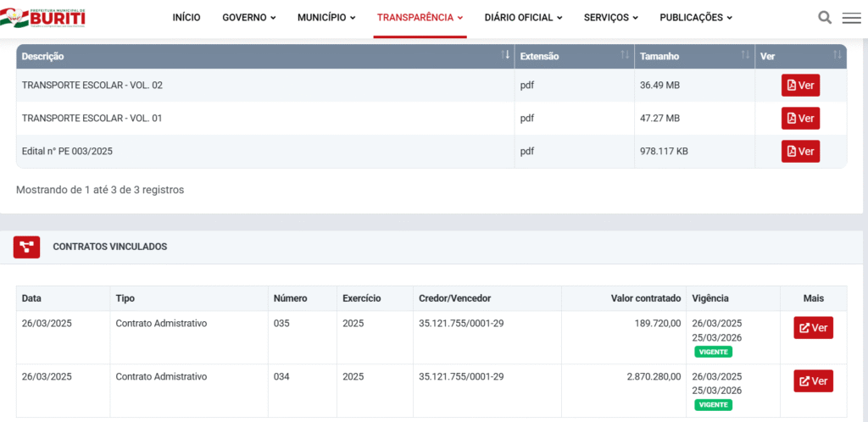868x422 pixels.
Task: Open details of contract 034
Action: tap(813, 381)
